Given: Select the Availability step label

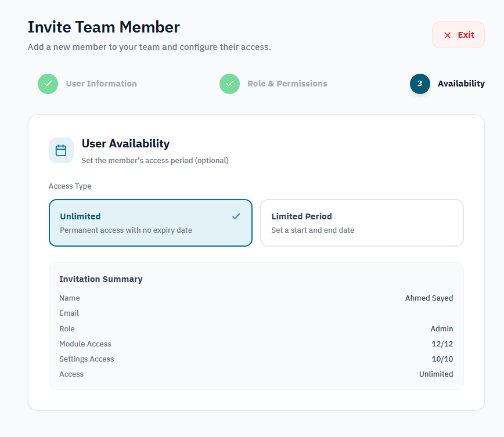Looking at the screenshot, I should [x=461, y=84].
